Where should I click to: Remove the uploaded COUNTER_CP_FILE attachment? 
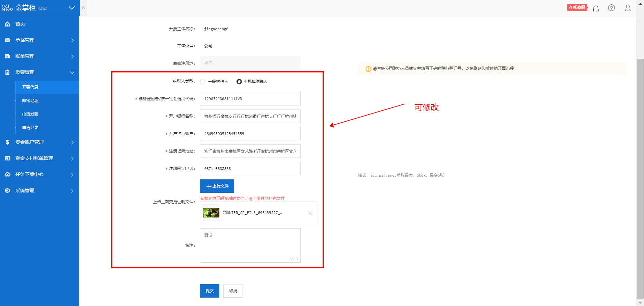(310, 213)
